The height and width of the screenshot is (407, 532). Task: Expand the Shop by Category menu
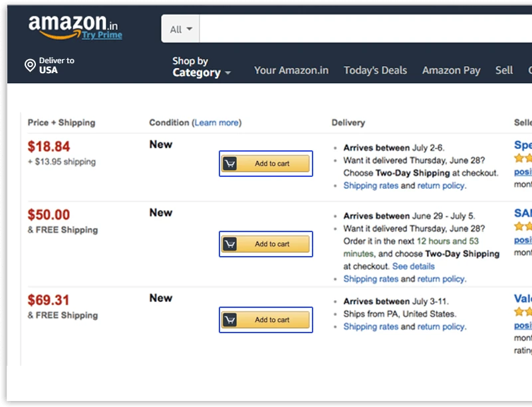coord(199,70)
